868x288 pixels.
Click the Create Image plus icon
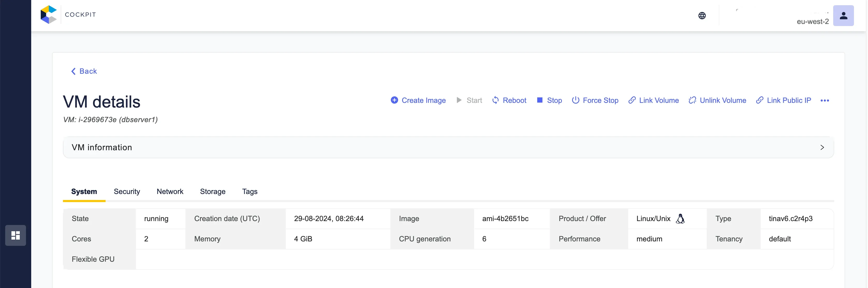(x=394, y=100)
